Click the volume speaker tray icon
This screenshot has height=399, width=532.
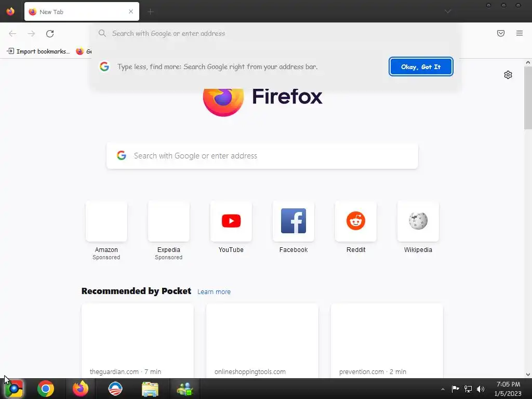click(x=481, y=389)
